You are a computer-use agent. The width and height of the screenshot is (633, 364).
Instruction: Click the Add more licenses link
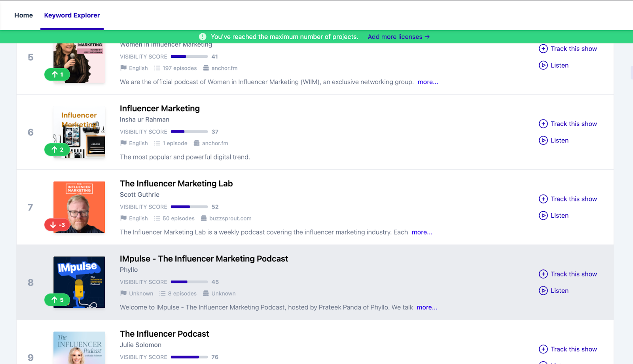click(398, 37)
